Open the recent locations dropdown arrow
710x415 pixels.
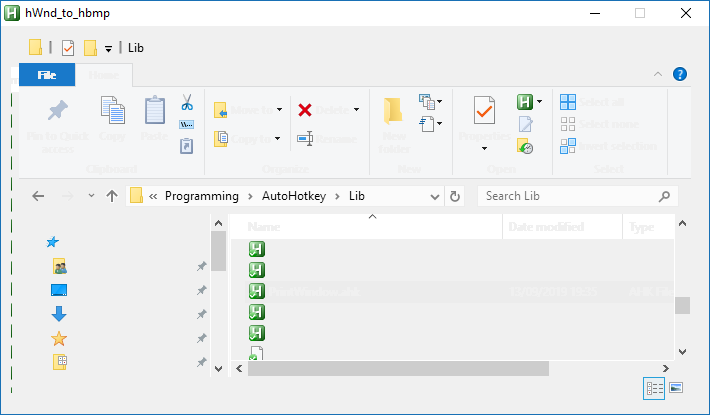[91, 197]
